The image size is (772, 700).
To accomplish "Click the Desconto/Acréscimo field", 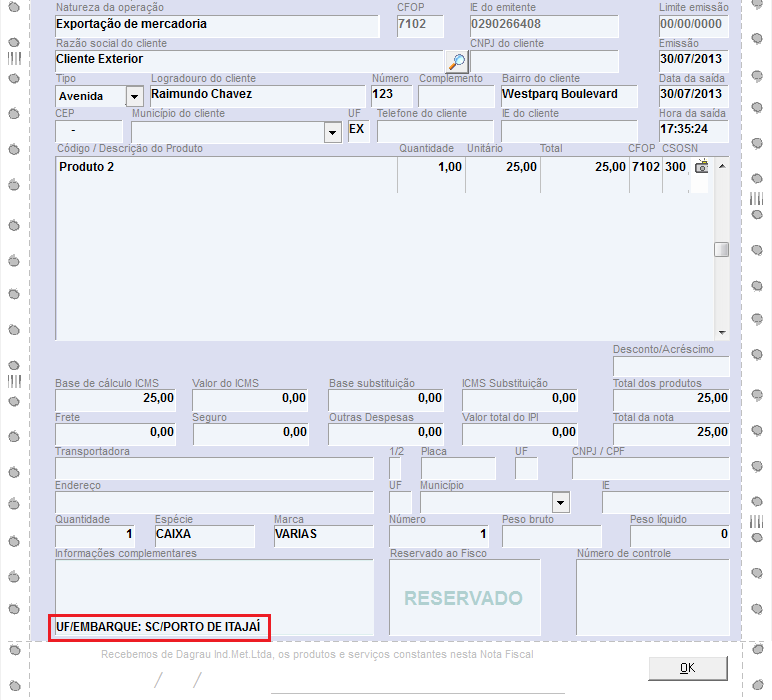I will point(670,365).
